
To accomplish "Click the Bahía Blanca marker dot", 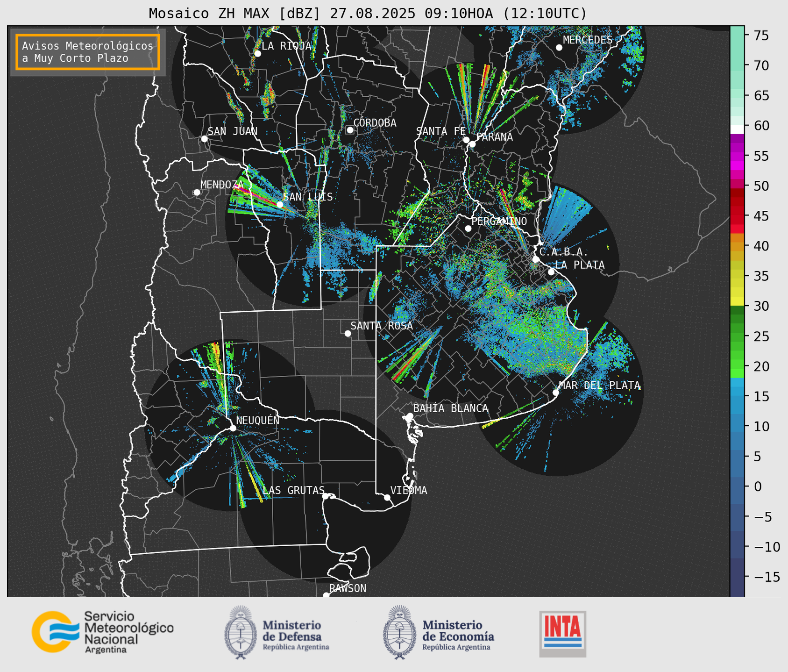I will click(x=410, y=416).
